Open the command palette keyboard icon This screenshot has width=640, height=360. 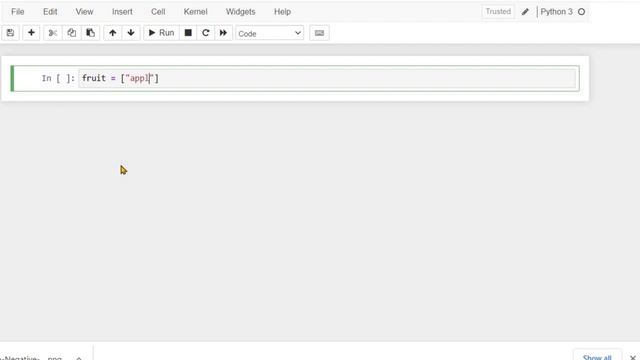[319, 33]
